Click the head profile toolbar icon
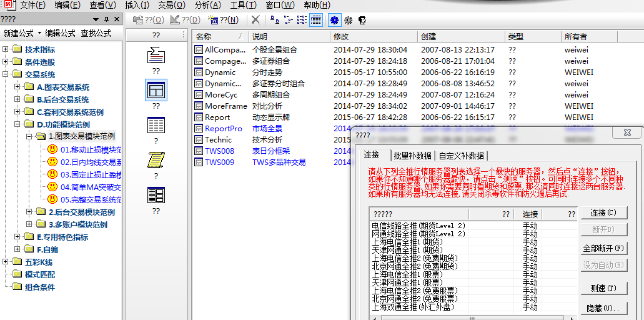This screenshot has height=320, width=644. click(362, 20)
